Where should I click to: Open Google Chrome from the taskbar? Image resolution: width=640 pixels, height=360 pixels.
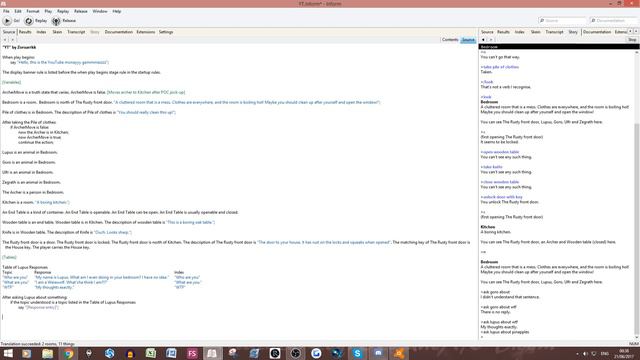click(x=68, y=353)
